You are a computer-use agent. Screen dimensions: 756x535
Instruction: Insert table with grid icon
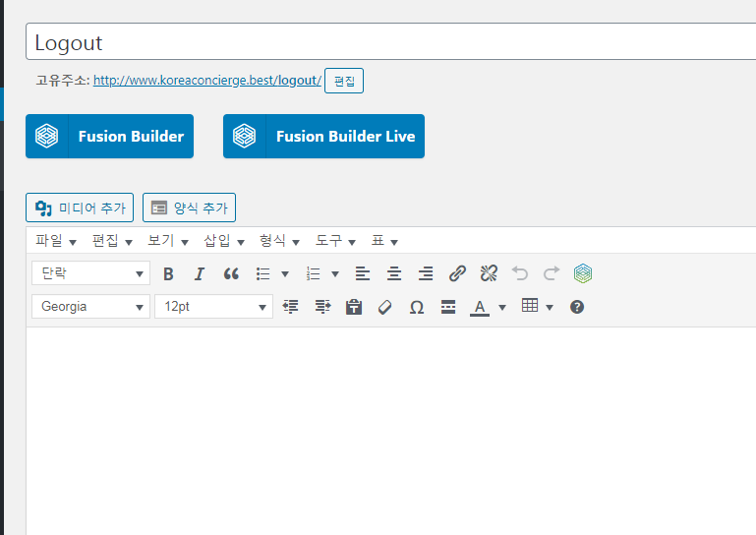(530, 306)
